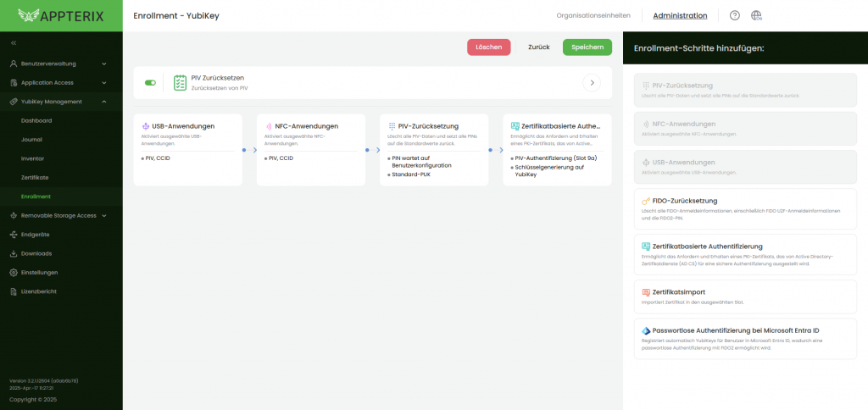868x410 pixels.
Task: Expand Application Access submenu
Action: pyautogui.click(x=103, y=83)
